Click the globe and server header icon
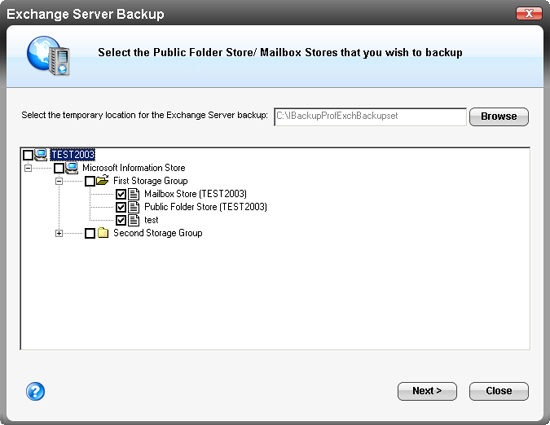This screenshot has height=425, width=550. click(48, 55)
